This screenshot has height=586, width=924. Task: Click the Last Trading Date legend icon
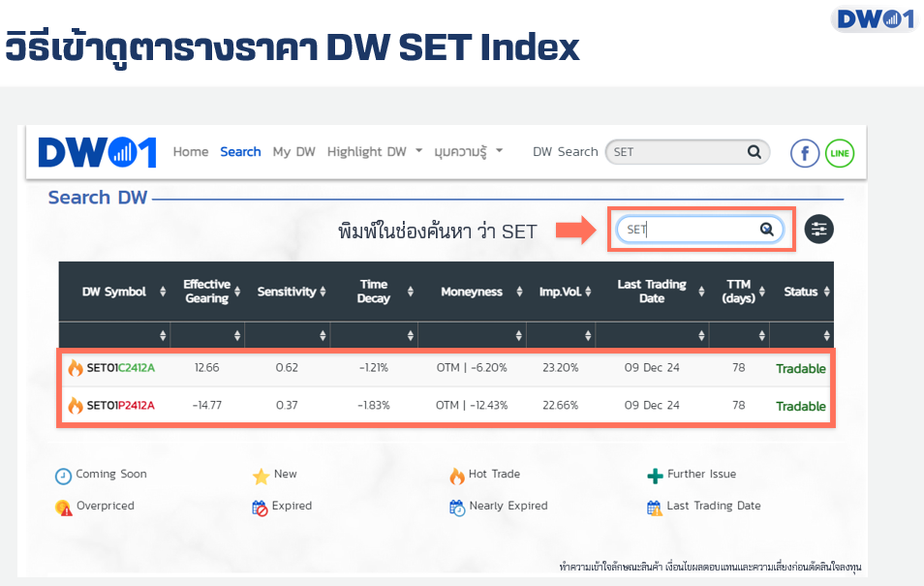(x=654, y=508)
